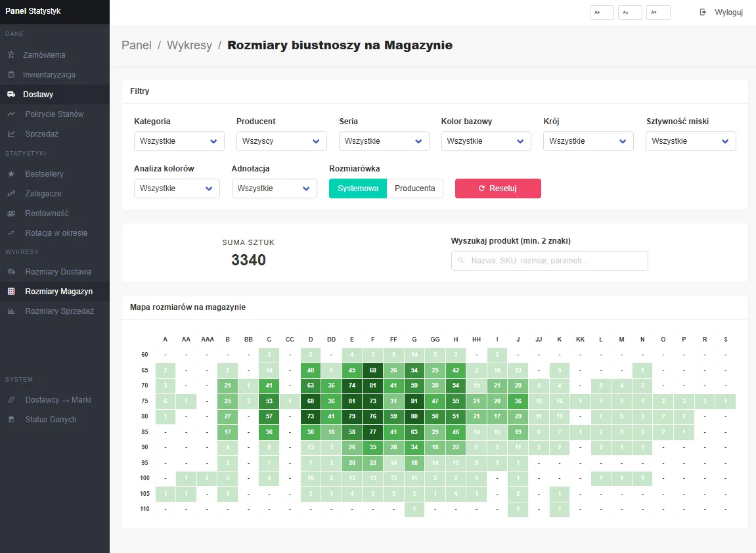Open the Sztywność miski dropdown
This screenshot has width=756, height=553.
(690, 141)
